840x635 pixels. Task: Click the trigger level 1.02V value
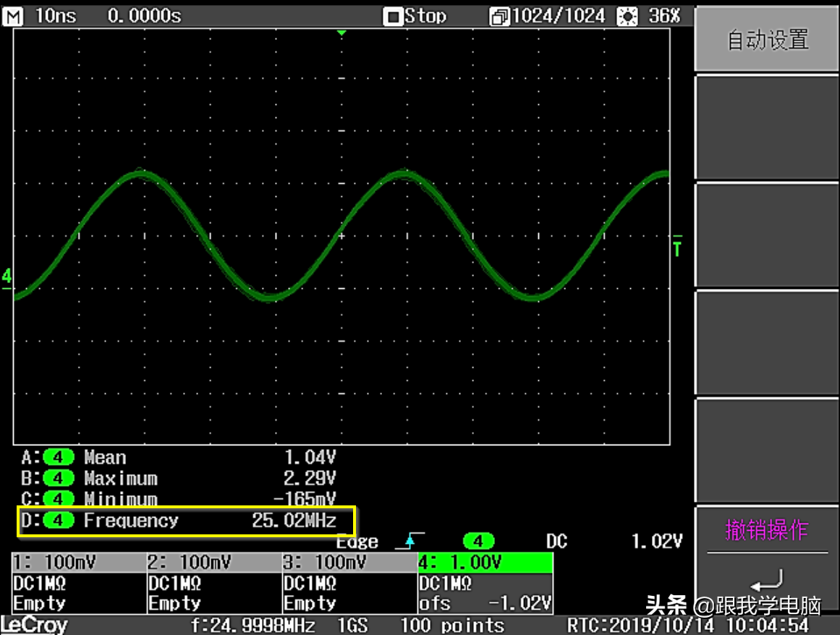657,541
